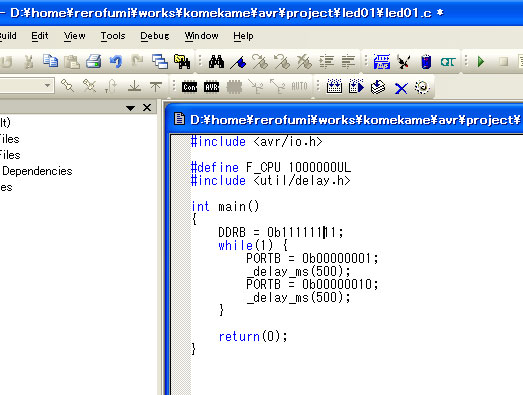Open the Help menu
Viewport: 523px width, 395px height.
tap(243, 36)
